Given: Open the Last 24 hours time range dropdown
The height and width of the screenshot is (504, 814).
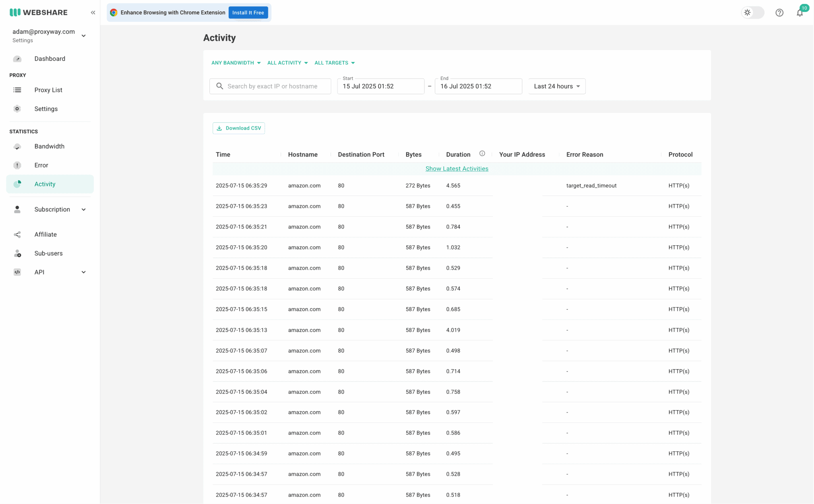Looking at the screenshot, I should 556,86.
